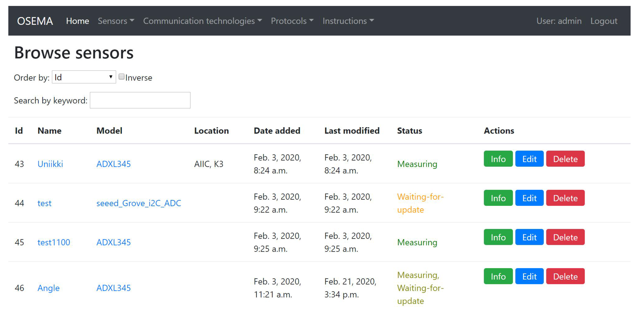This screenshot has width=644, height=314.
Task: Toggle the Inverse checkbox
Action: coord(121,77)
